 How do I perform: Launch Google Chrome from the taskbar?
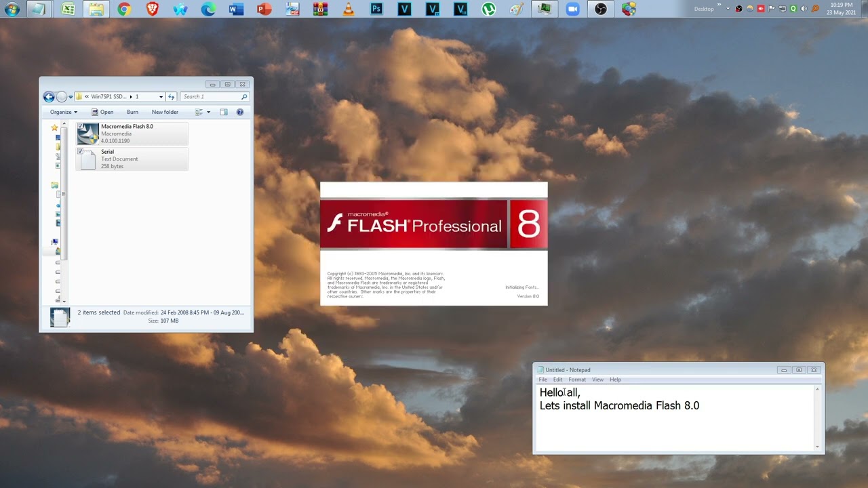123,9
